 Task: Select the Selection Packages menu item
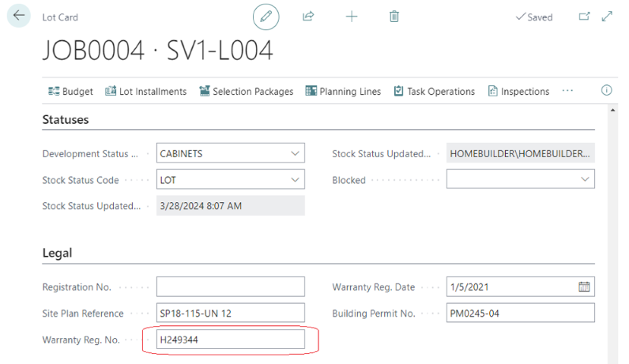click(246, 92)
